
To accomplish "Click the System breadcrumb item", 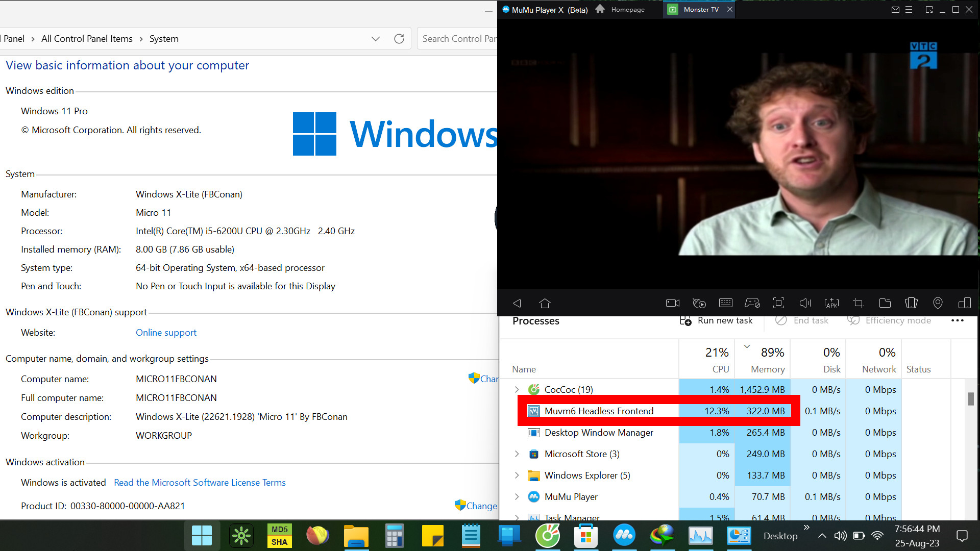I will coord(164,39).
